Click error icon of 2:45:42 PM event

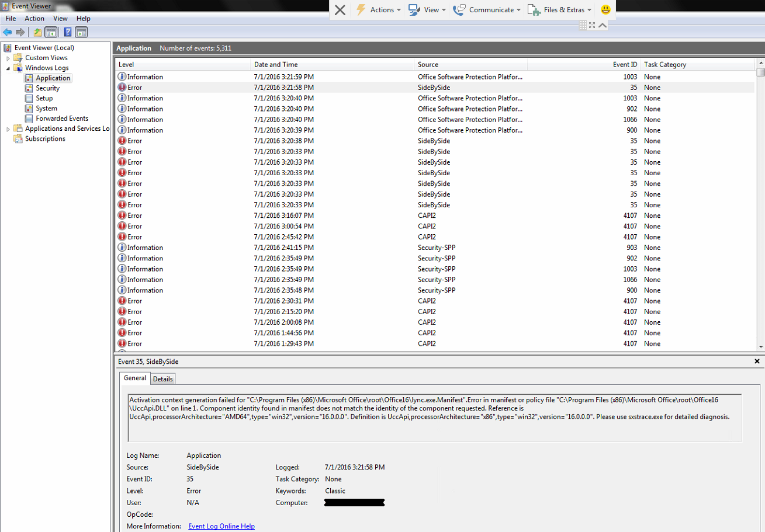point(122,237)
